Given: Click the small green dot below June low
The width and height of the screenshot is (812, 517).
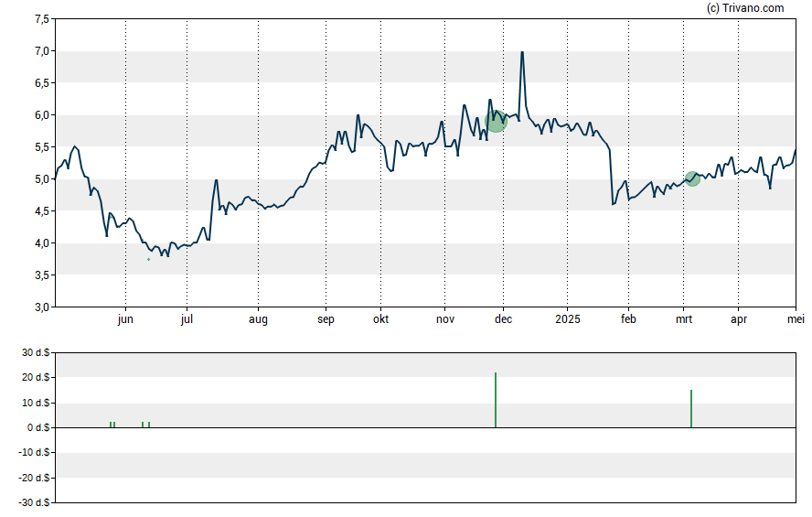Looking at the screenshot, I should pyautogui.click(x=149, y=260).
